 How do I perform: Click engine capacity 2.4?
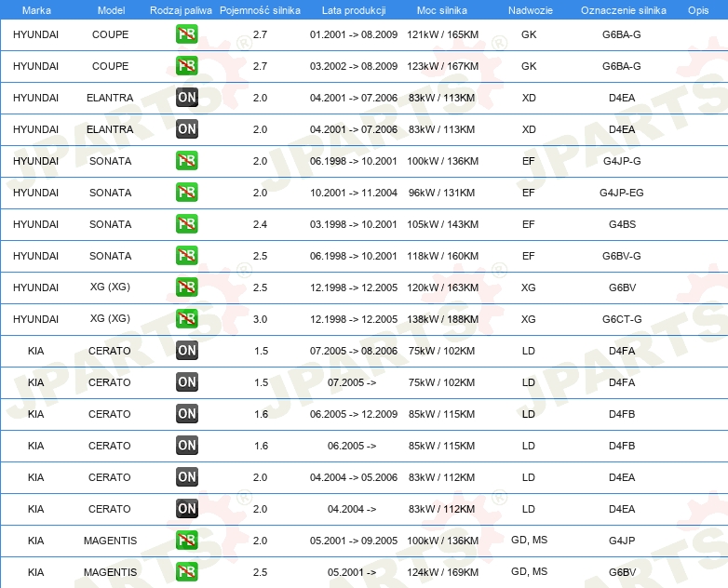(260, 224)
